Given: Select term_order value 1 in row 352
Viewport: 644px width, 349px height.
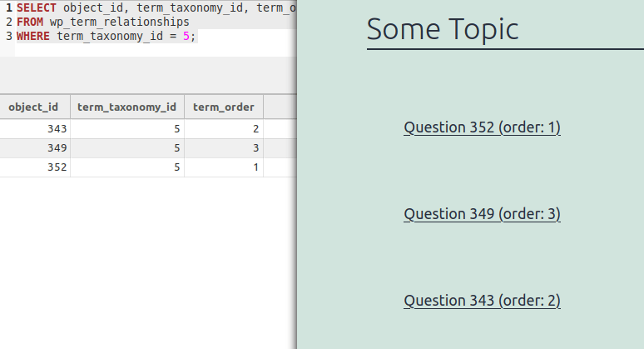Looking at the screenshot, I should click(224, 167).
